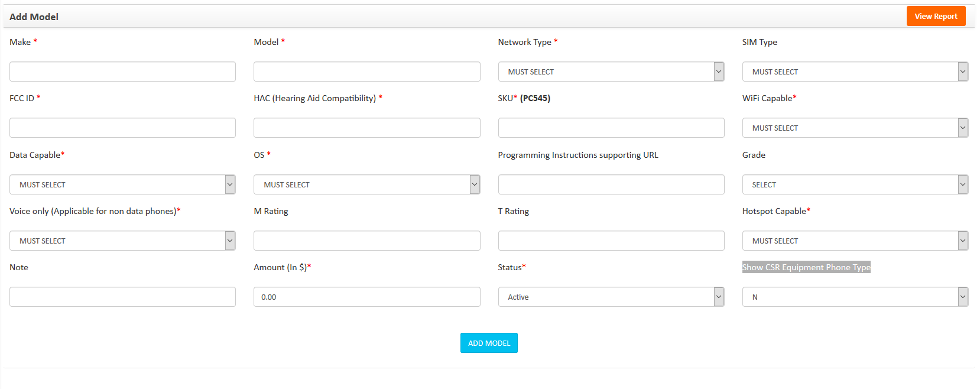Click the M Rating input field
This screenshot has width=980, height=389.
[x=366, y=241]
